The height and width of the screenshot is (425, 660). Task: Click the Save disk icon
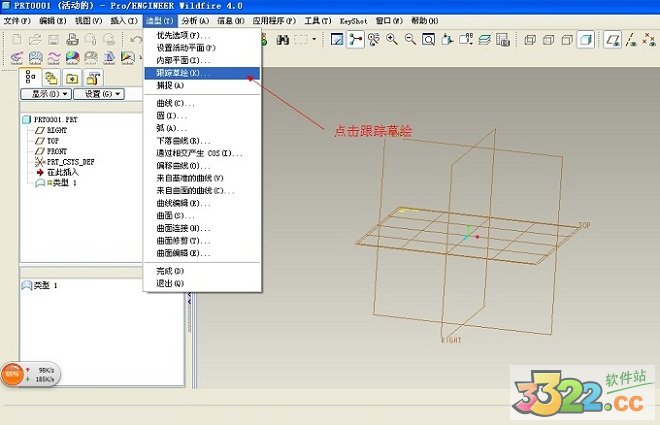coord(53,40)
